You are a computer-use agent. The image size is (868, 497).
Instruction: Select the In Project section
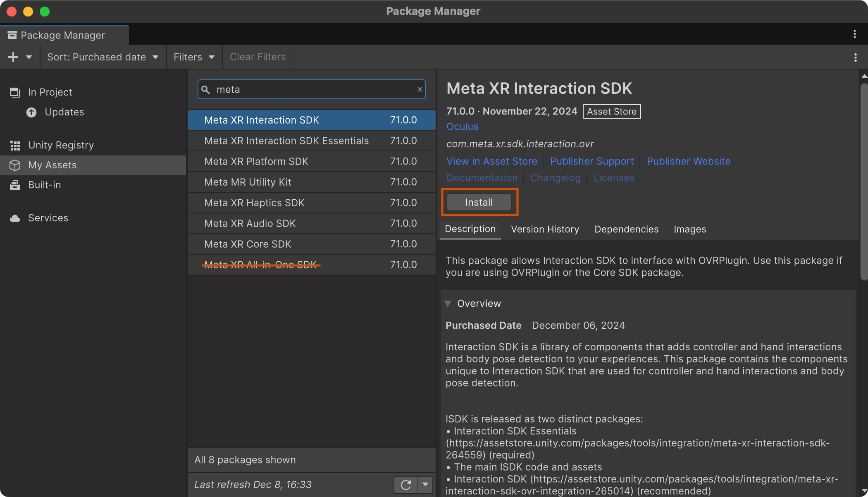50,92
